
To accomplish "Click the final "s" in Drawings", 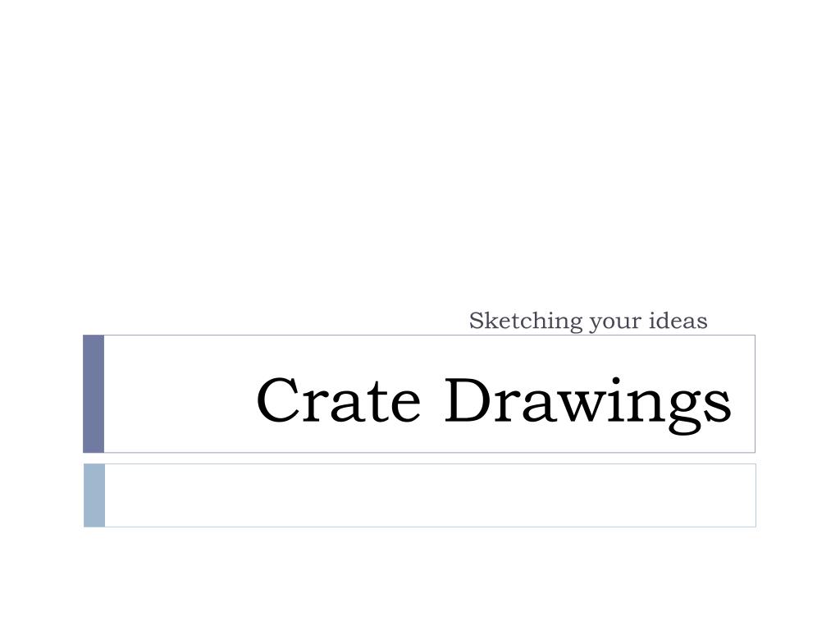I will click(x=717, y=408).
